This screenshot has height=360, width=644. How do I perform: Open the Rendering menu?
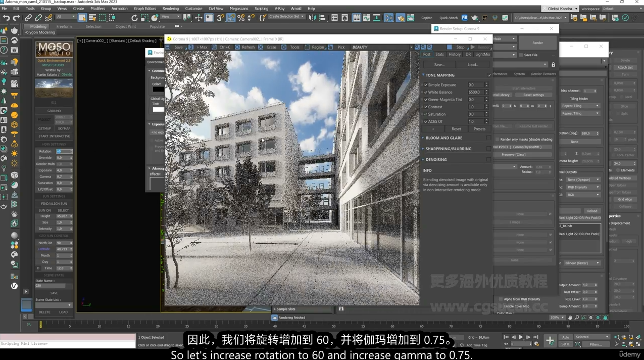tap(170, 9)
